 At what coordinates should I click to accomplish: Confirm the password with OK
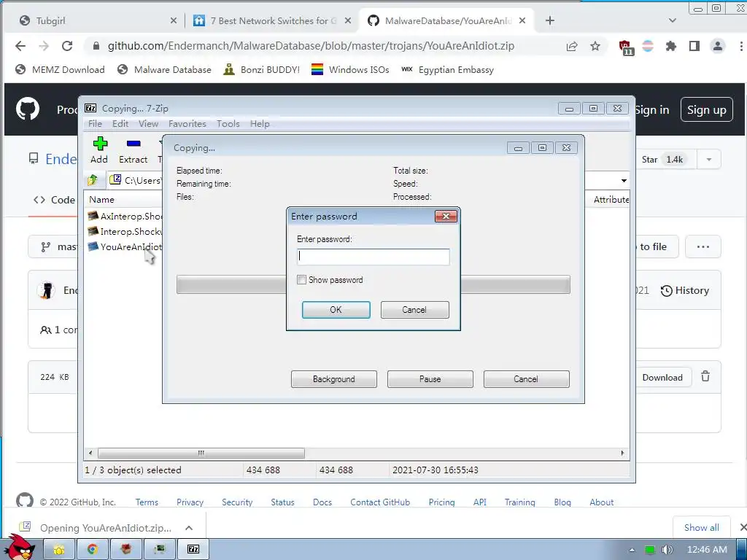coord(336,309)
